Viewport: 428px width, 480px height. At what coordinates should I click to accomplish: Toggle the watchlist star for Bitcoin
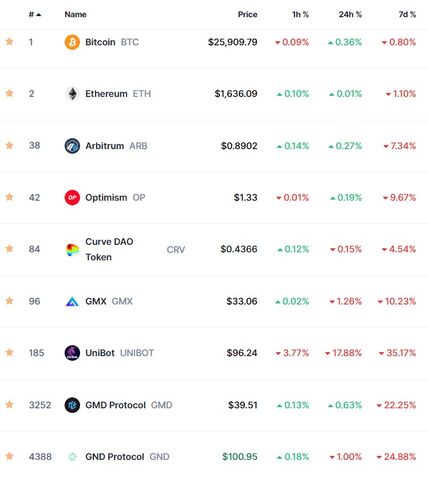(x=9, y=42)
